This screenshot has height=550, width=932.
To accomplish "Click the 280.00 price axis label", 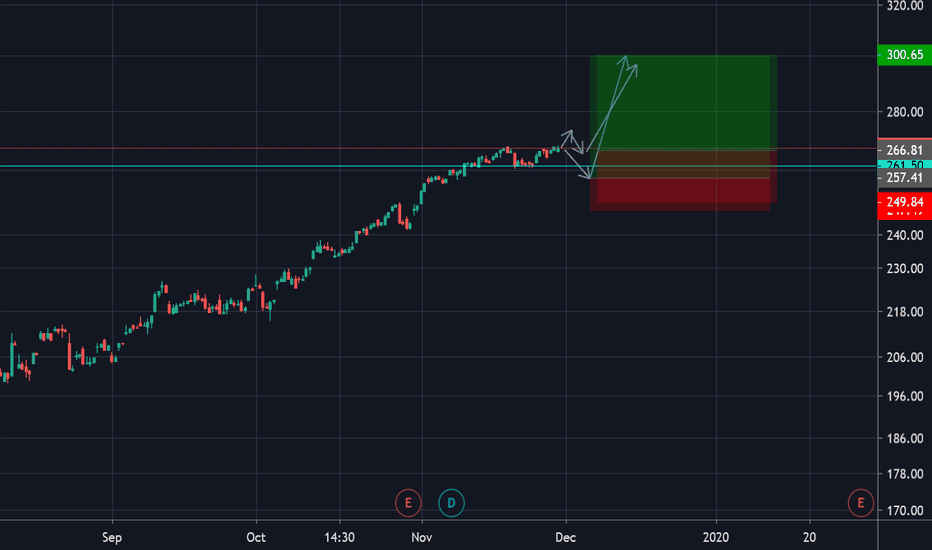I will coord(905,112).
